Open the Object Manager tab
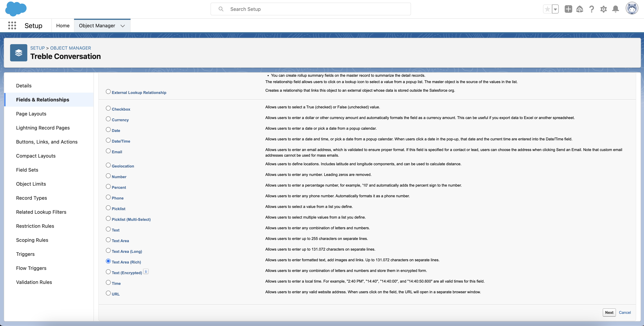The height and width of the screenshot is (326, 644). pos(97,25)
